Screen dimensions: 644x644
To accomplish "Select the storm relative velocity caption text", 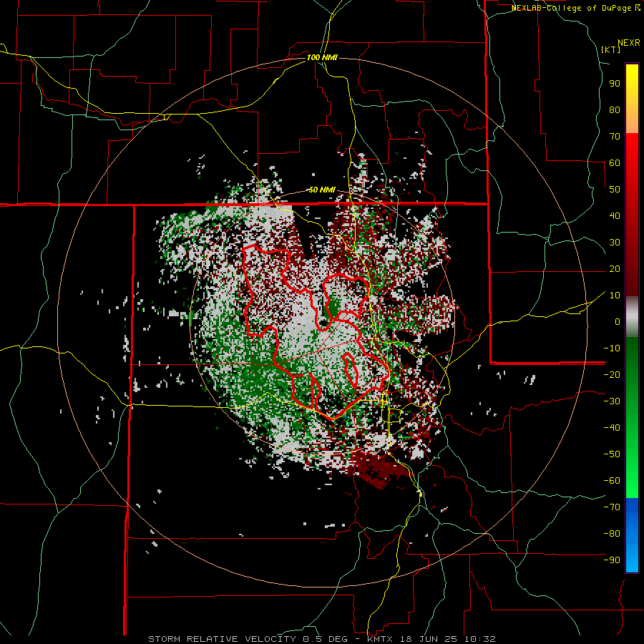I will point(321,639).
